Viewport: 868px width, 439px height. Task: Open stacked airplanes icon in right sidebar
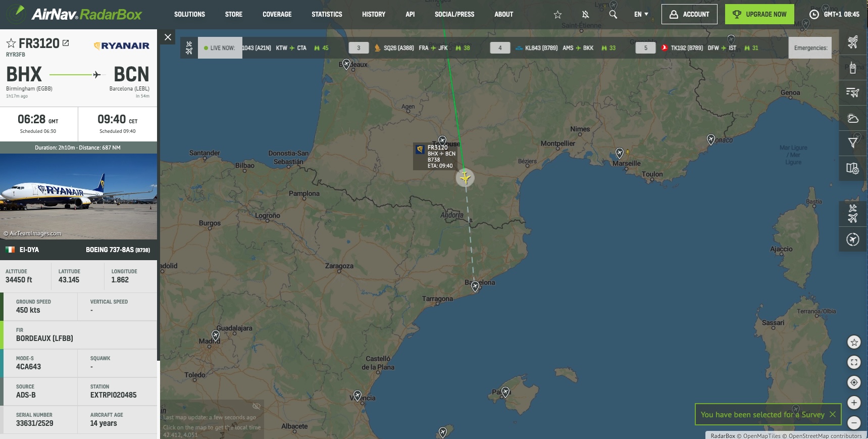(853, 42)
